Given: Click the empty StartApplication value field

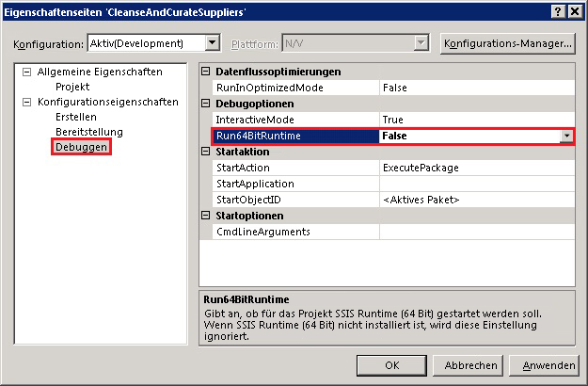Looking at the screenshot, I should [477, 184].
